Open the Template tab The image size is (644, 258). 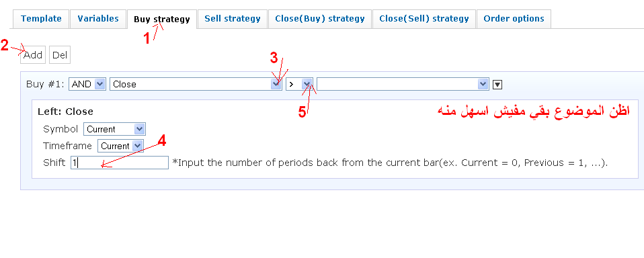[x=41, y=18]
